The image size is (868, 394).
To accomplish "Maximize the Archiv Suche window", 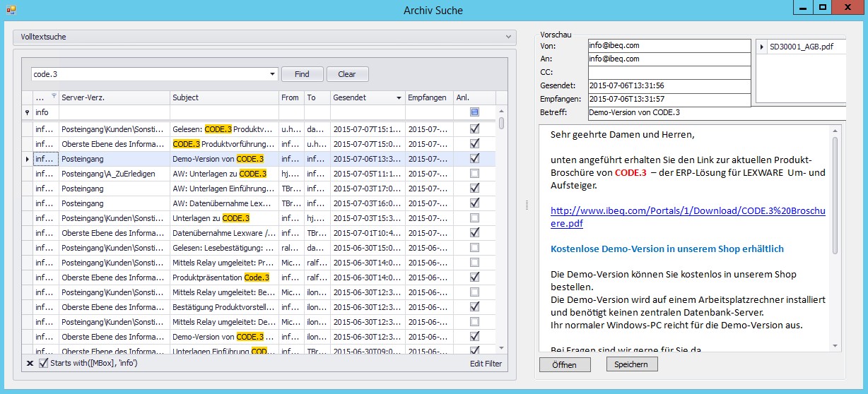I will [x=823, y=7].
